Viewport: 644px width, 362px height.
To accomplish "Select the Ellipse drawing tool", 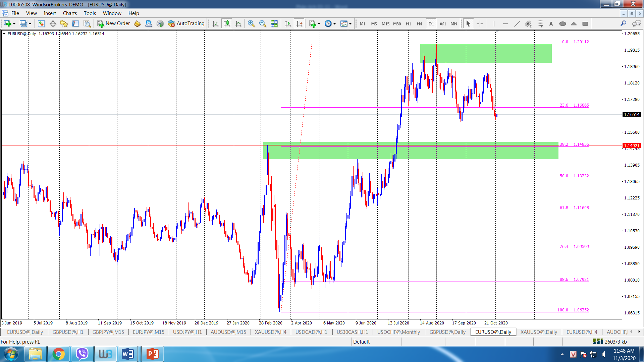I will [562, 23].
